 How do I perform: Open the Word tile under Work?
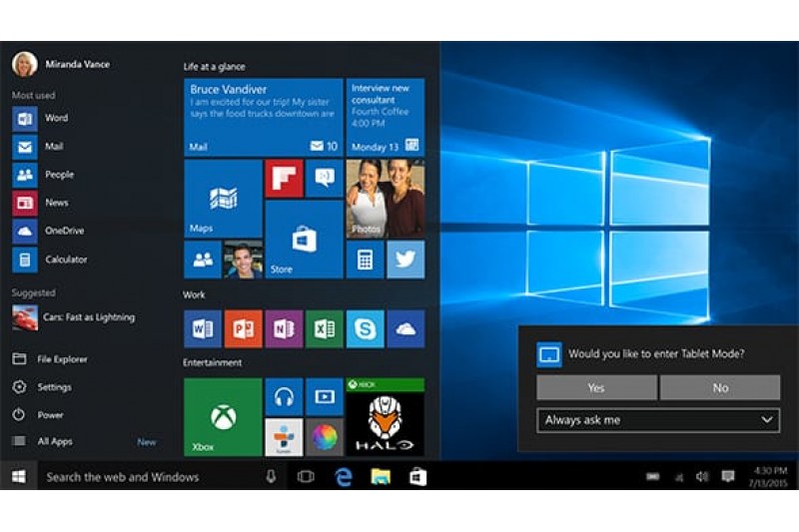click(x=203, y=328)
